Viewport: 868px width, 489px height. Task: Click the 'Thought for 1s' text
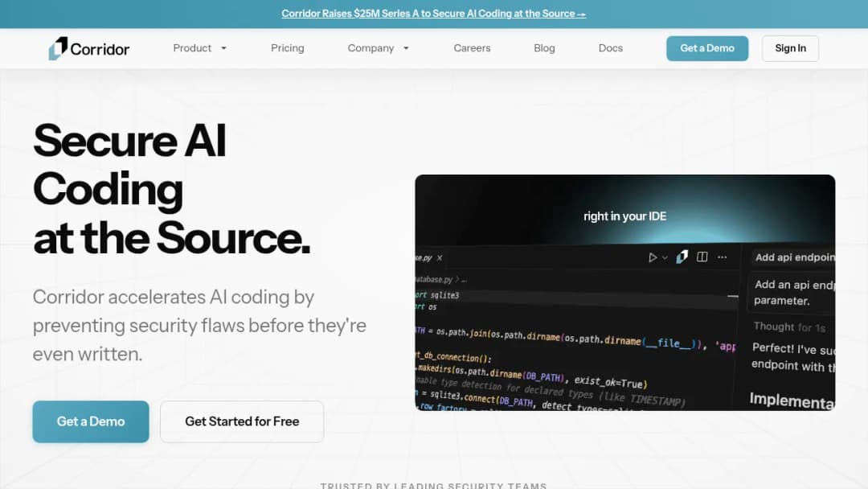[789, 327]
